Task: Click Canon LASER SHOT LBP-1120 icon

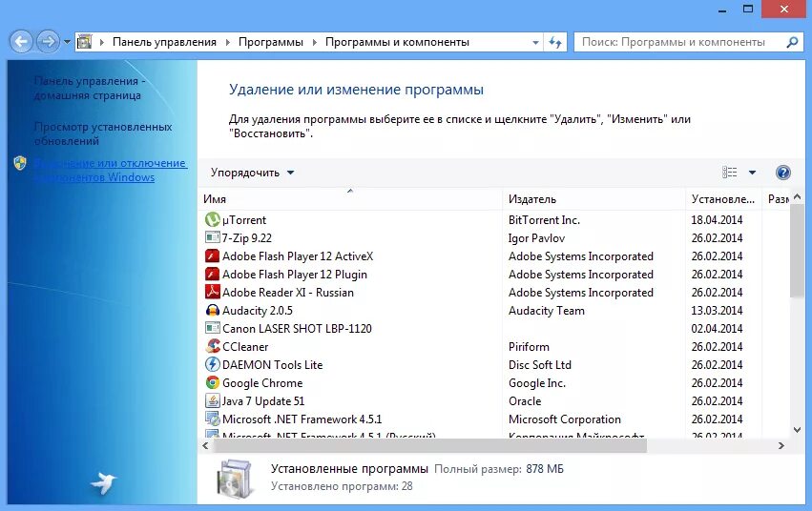Action: pos(213,328)
